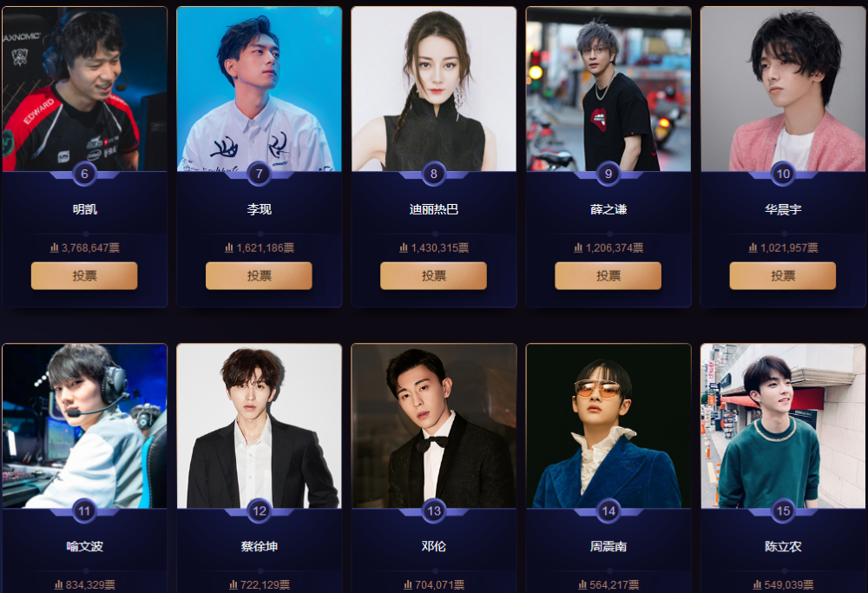Click the rank 6 badge under 明凯's photo

coord(84,174)
